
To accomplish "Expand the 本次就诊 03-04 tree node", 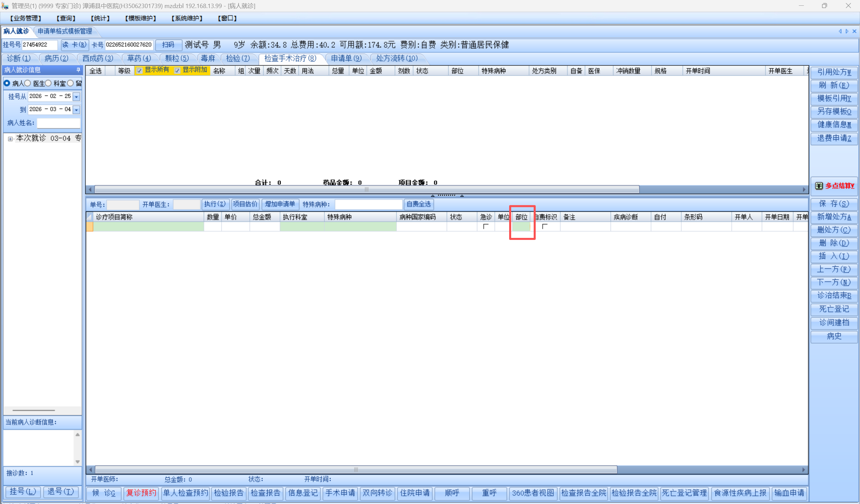I will (x=10, y=139).
